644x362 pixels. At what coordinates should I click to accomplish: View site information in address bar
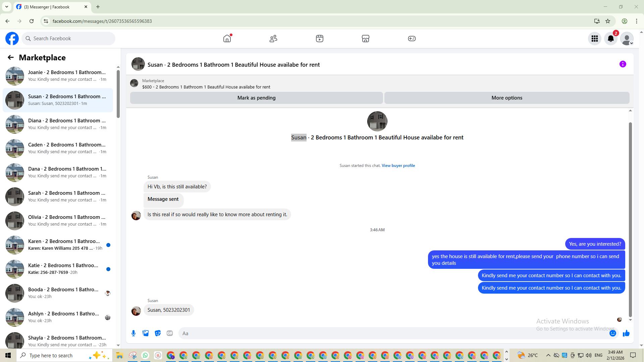pos(46,21)
